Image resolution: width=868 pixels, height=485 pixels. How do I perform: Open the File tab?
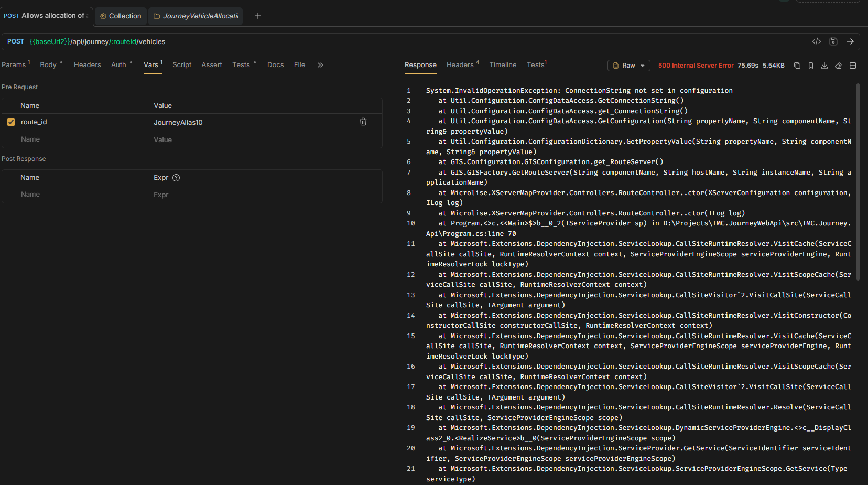(x=299, y=64)
